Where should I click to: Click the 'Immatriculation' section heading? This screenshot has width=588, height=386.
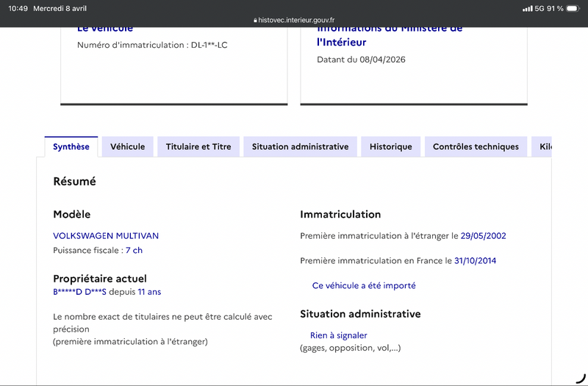tap(340, 215)
